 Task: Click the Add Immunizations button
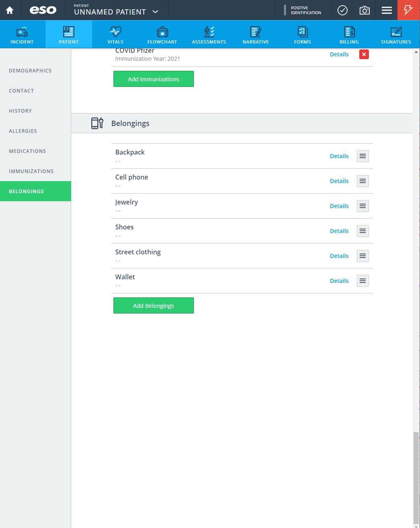[154, 79]
